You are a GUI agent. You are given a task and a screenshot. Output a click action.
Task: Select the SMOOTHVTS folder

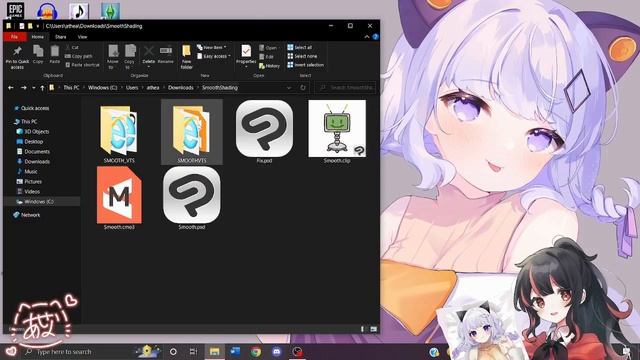click(x=192, y=132)
